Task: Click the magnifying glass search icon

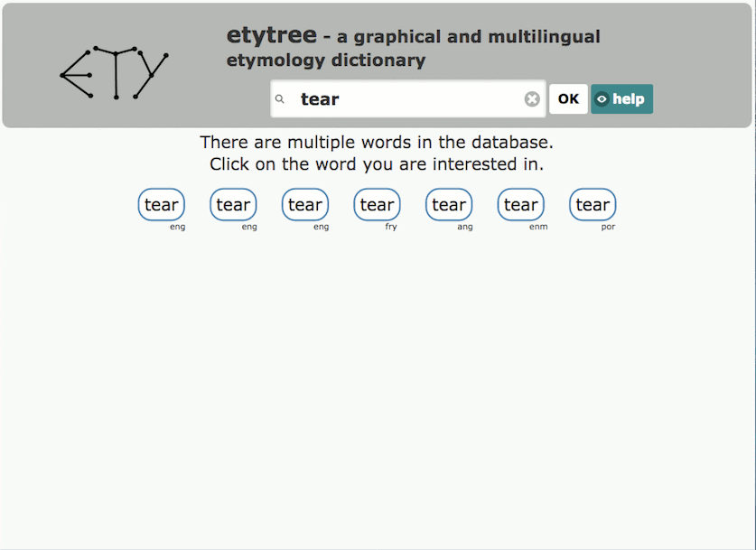Action: [x=281, y=98]
